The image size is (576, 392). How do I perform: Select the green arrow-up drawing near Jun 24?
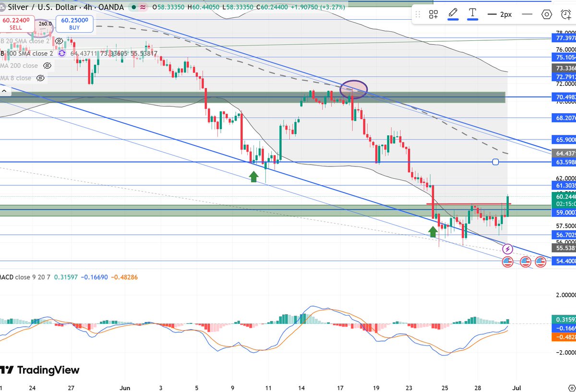pos(433,232)
